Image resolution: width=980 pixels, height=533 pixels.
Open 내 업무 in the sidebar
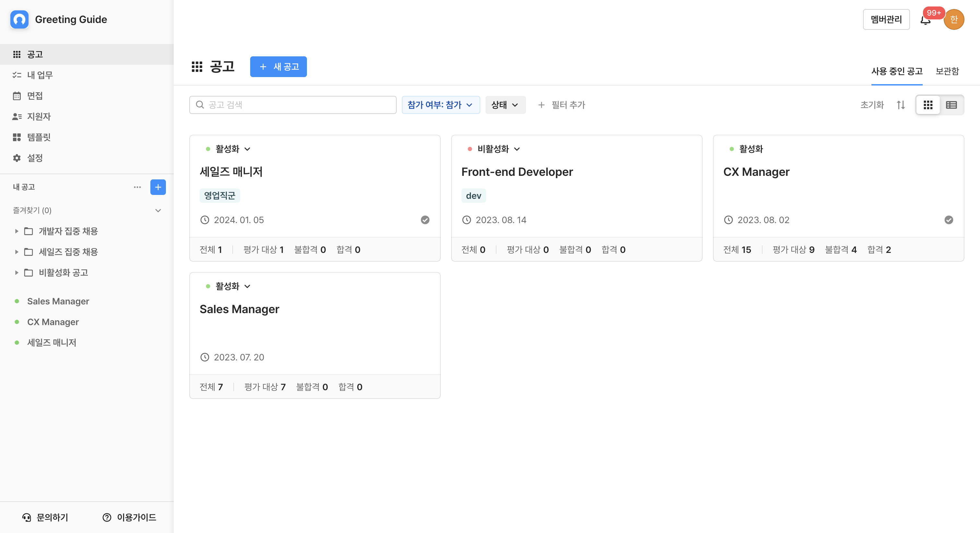pyautogui.click(x=87, y=75)
